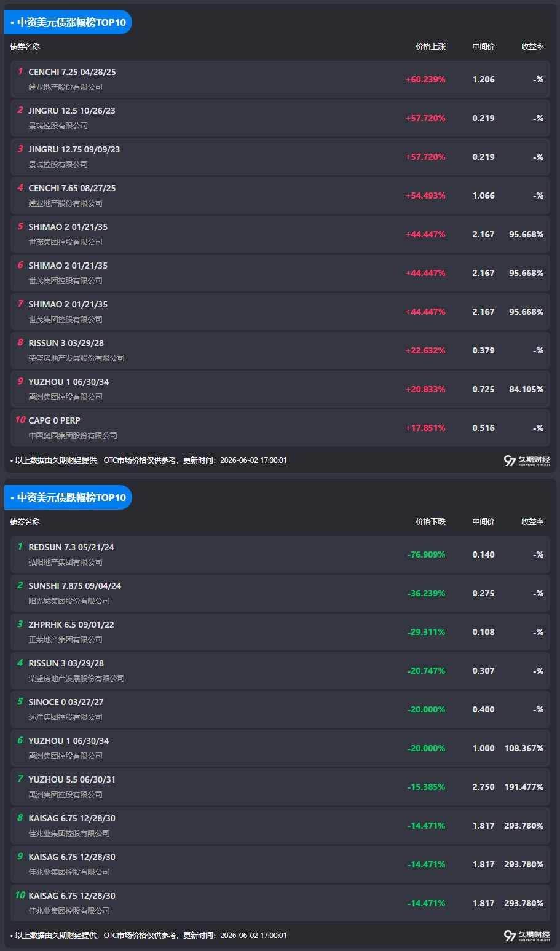Click the +17.851% gain value
Screen dimensions: 560x951
coord(425,428)
